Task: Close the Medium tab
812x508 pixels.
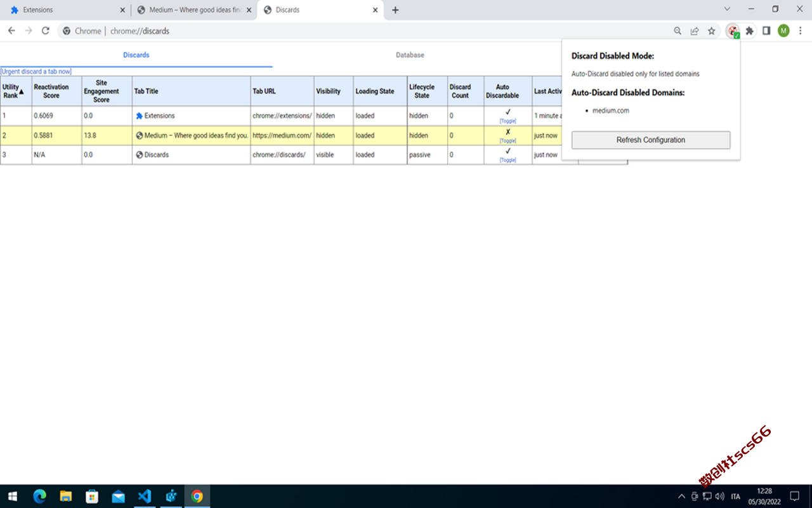Action: (249, 10)
